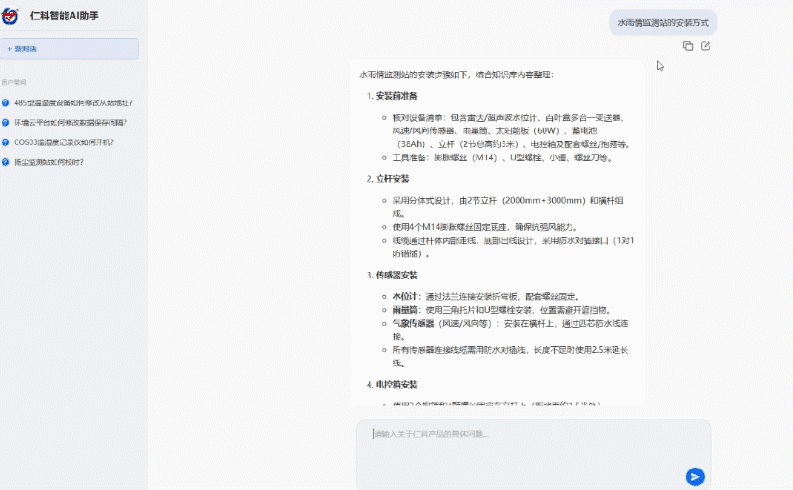Open FAQ 环境云平台如何修改数据保存间隔
793x490 pixels.
click(70, 122)
